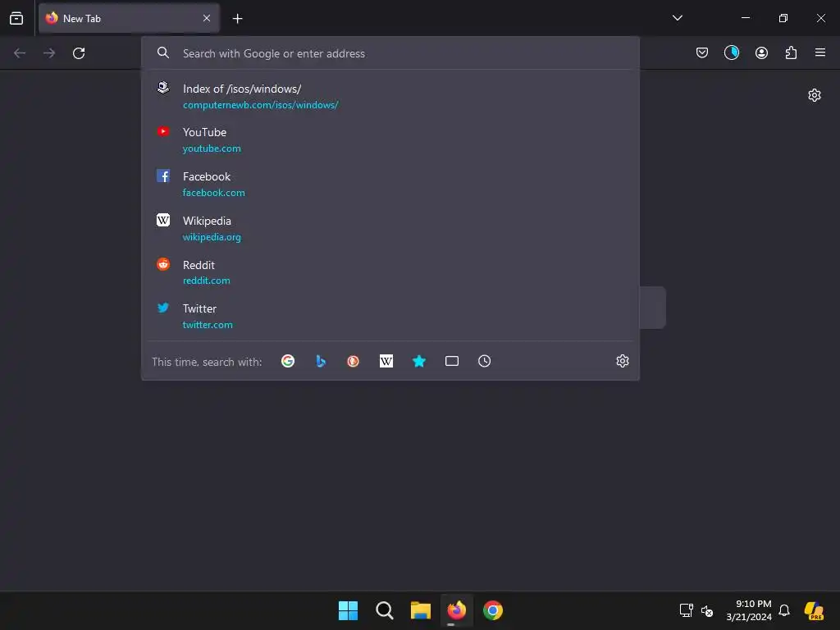840x630 pixels.
Task: Open search settings gear in dropdown
Action: (x=622, y=361)
